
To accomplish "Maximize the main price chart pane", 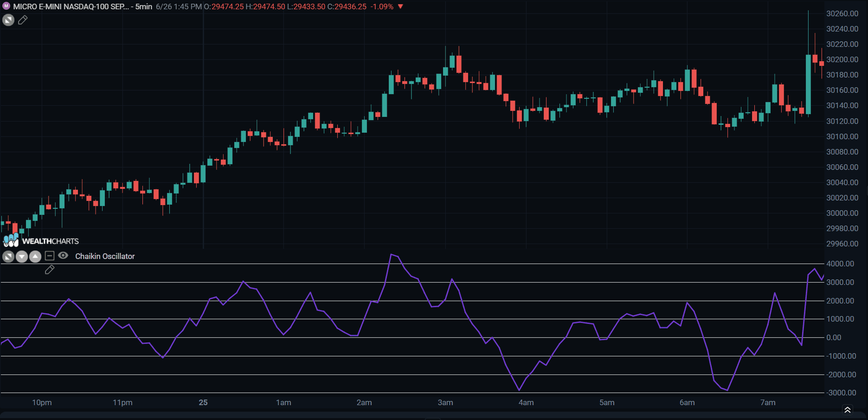I will point(8,20).
